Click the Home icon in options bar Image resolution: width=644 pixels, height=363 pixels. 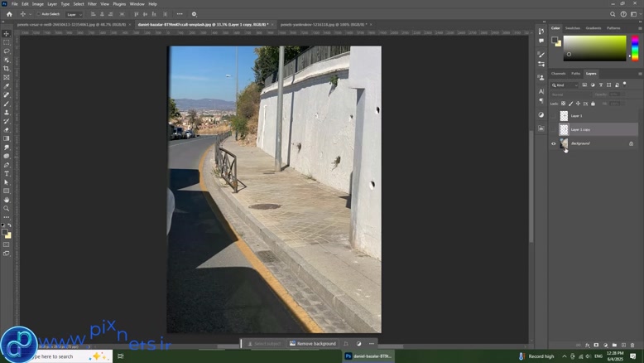click(x=7, y=14)
